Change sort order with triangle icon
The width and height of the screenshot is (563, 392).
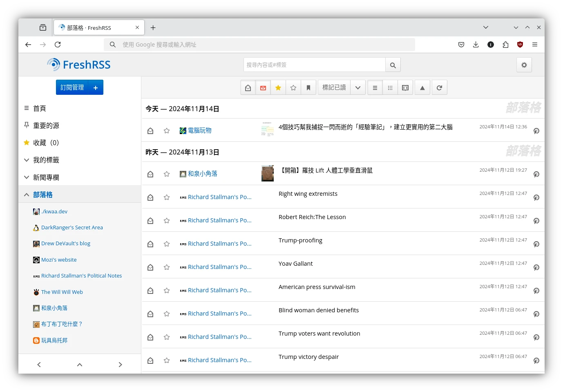coord(422,87)
